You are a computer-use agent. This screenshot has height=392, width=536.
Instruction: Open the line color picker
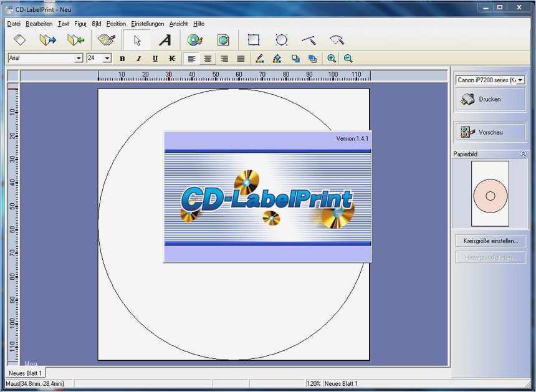pos(259,58)
